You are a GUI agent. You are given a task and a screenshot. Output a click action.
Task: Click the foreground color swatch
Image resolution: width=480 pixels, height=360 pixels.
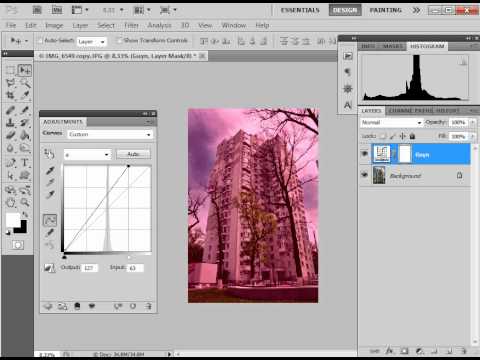coord(13,219)
